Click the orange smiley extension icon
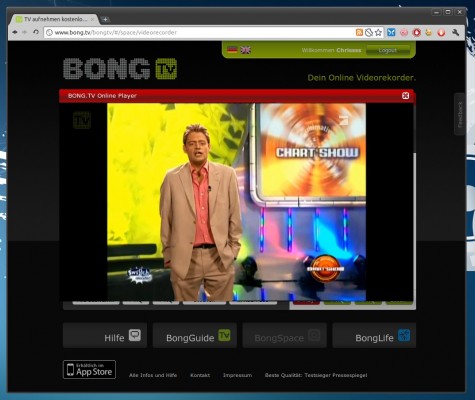Viewport: 475px width, 400px height. pos(429,32)
